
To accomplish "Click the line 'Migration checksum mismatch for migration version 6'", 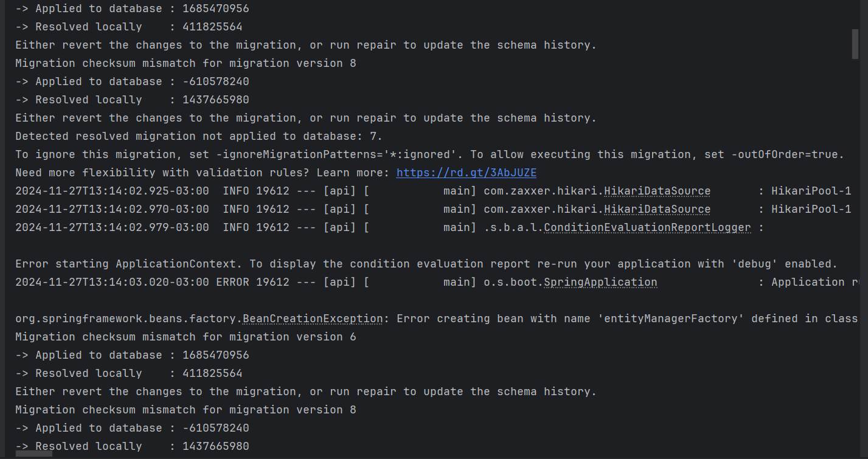I will coord(186,337).
